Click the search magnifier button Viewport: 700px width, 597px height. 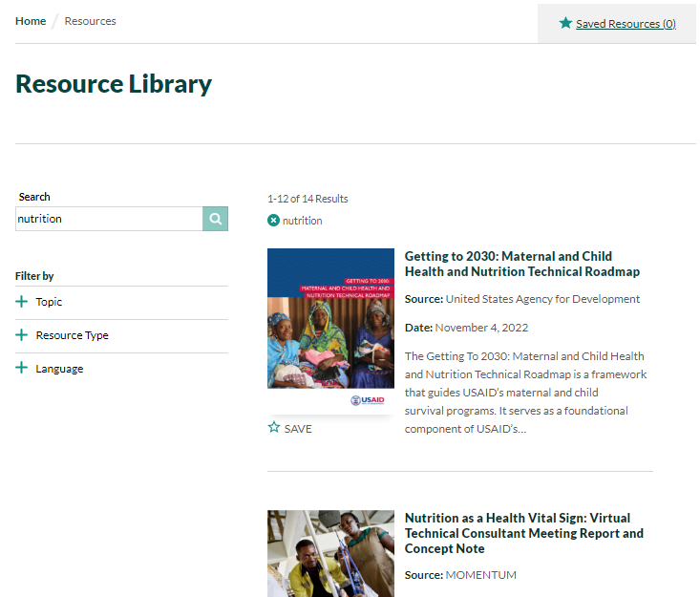click(x=215, y=219)
